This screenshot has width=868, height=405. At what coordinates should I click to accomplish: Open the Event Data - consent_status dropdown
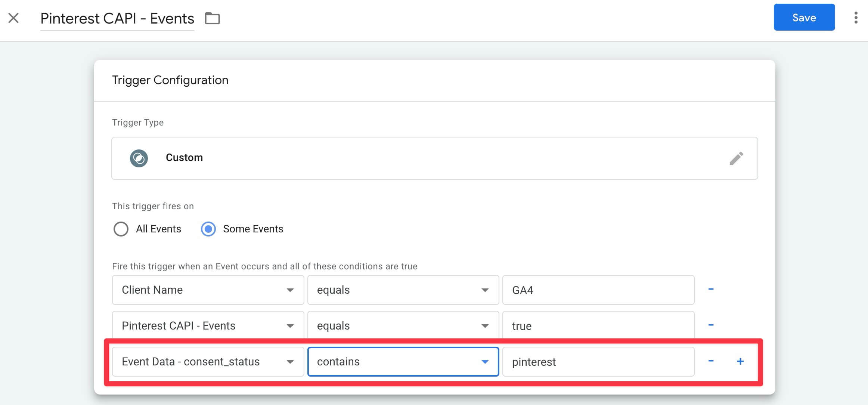tap(208, 362)
